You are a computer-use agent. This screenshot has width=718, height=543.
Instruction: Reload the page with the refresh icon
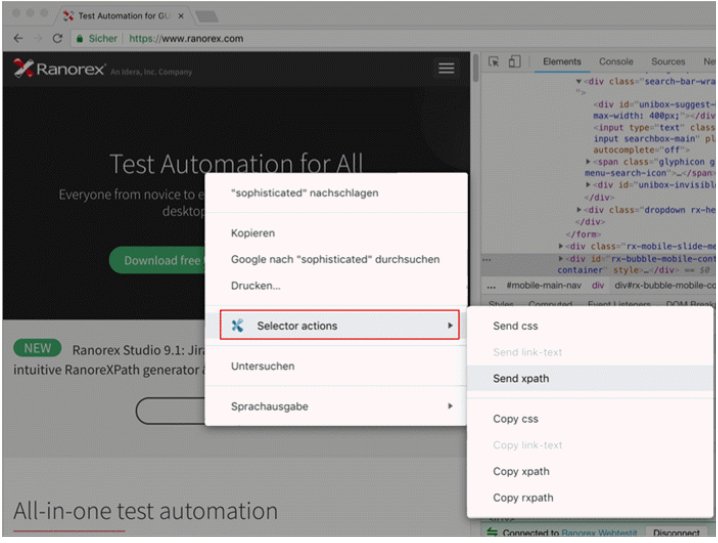(x=57, y=38)
